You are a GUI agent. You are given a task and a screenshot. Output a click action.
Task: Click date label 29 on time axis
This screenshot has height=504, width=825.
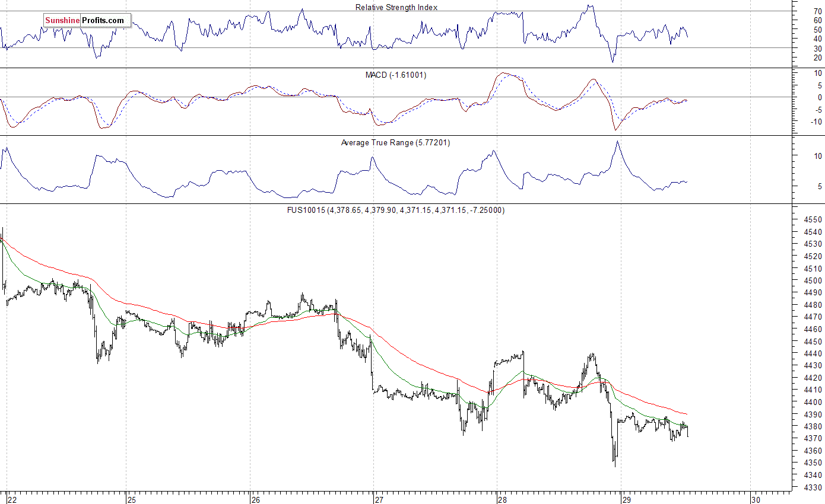click(627, 499)
